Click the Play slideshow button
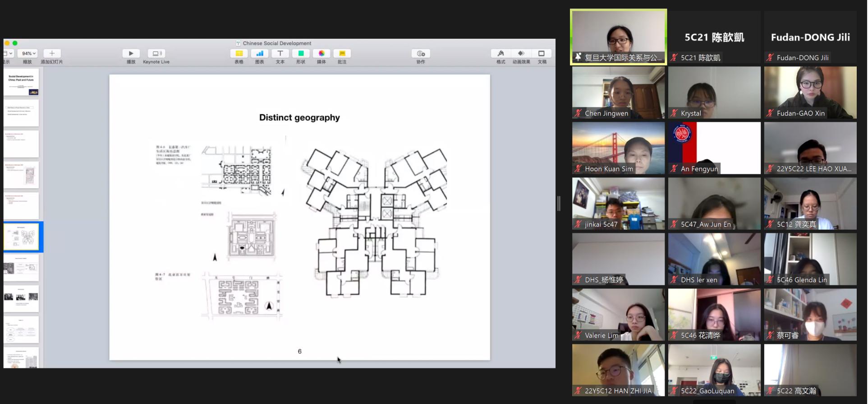This screenshot has width=868, height=404. pyautogui.click(x=131, y=53)
